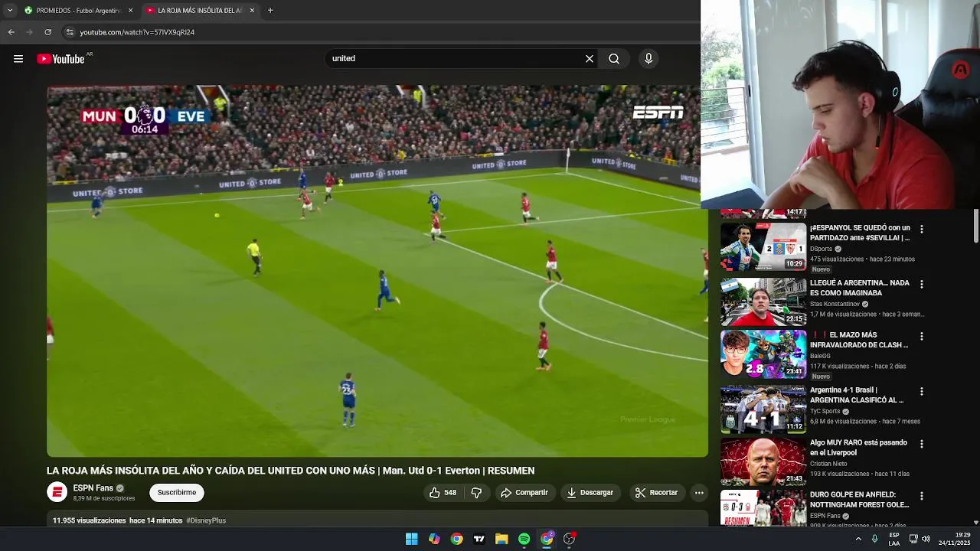The height and width of the screenshot is (551, 980).
Task: Open volume control from the system tray
Action: pos(926,539)
